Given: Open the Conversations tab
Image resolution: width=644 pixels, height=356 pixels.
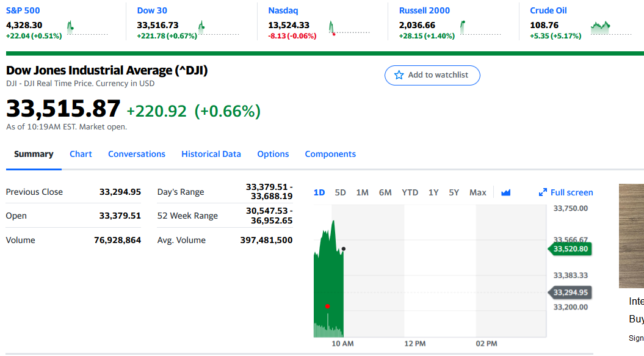Looking at the screenshot, I should click(136, 154).
